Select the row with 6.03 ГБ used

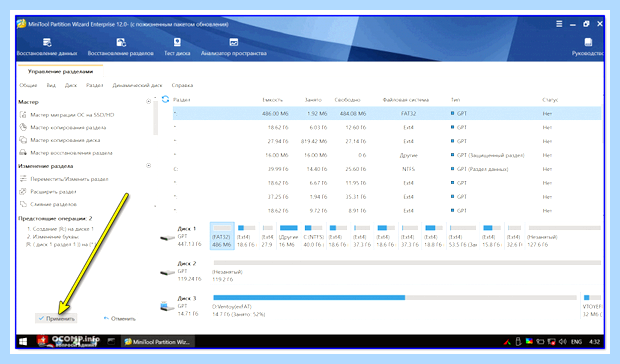pos(387,127)
